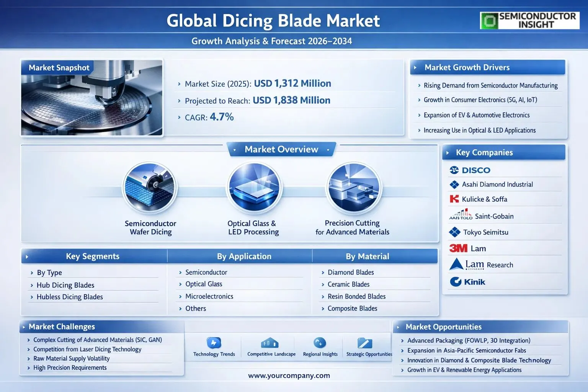Image resolution: width=588 pixels, height=392 pixels.
Task: Click 'High Precision Requirements'
Action: click(70, 367)
